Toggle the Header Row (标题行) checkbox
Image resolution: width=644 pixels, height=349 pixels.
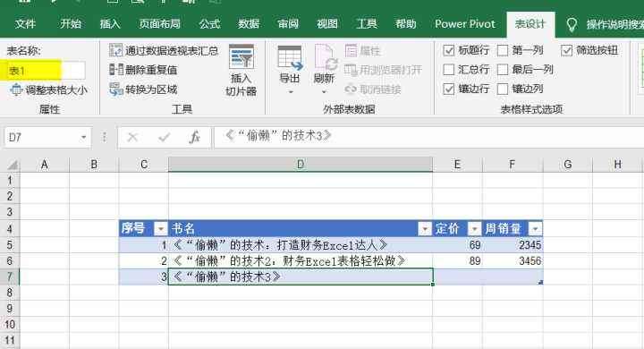(x=448, y=51)
